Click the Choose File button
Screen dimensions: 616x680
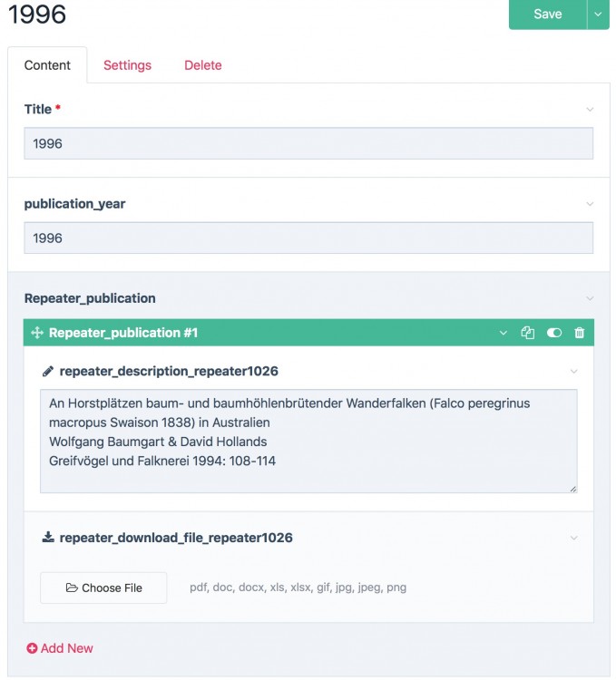103,588
